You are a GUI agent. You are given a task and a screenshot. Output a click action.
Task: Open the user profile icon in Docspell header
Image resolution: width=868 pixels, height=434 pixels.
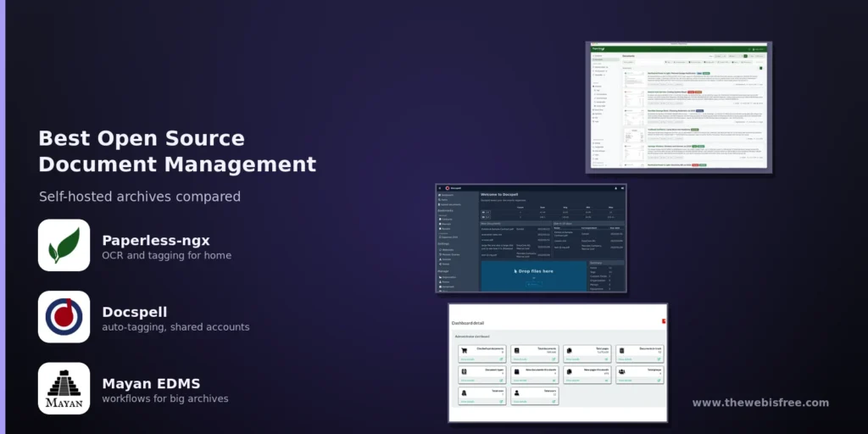[615, 188]
